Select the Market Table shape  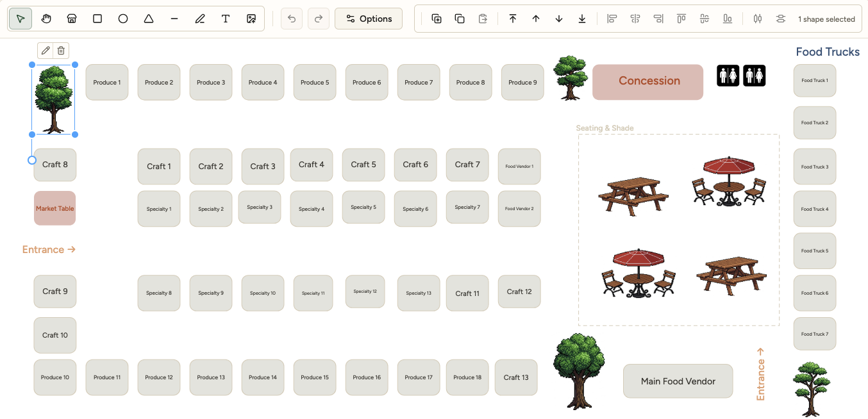[x=54, y=208]
